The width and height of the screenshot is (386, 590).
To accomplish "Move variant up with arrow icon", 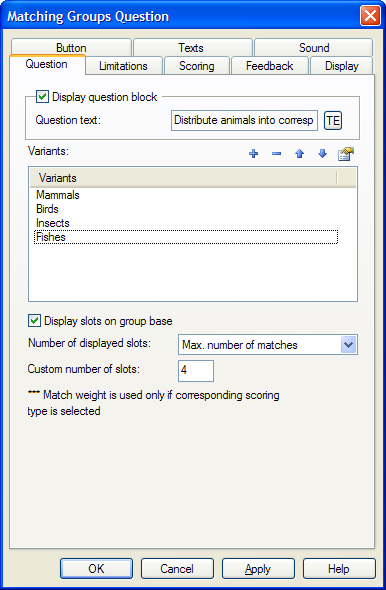I will pos(299,154).
